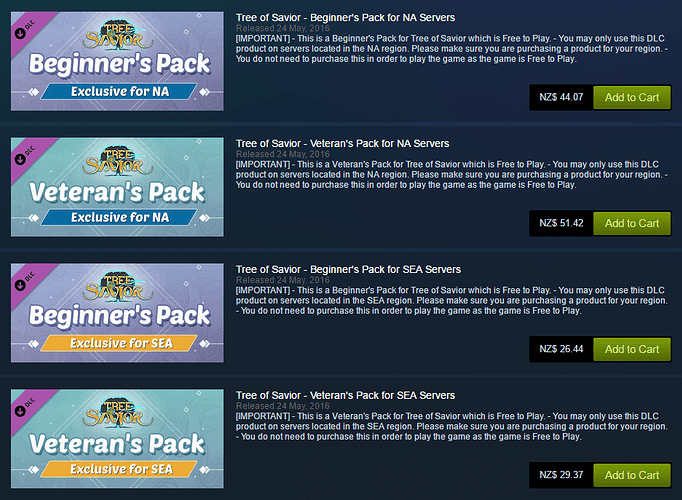Click the Veteran's Pack Exclusive for NA banner

coord(117,187)
